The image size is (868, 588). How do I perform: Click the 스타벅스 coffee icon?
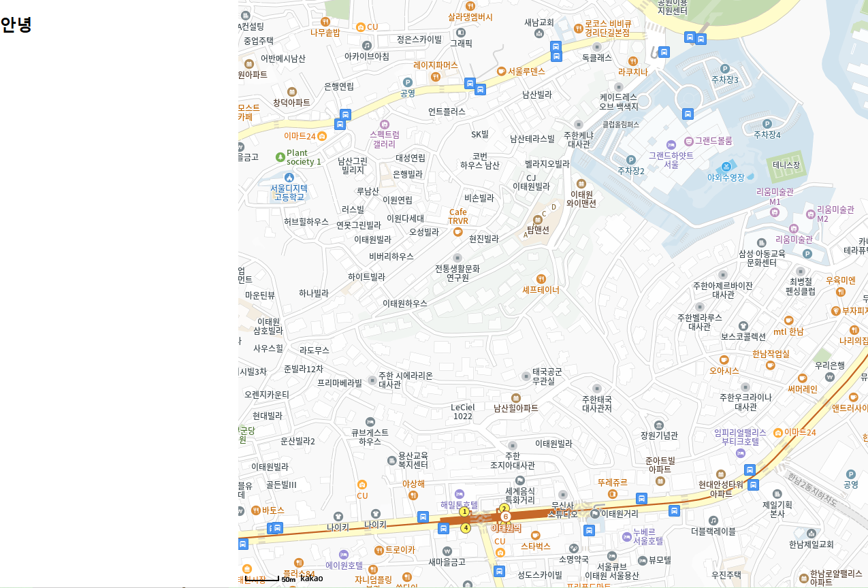click(535, 535)
